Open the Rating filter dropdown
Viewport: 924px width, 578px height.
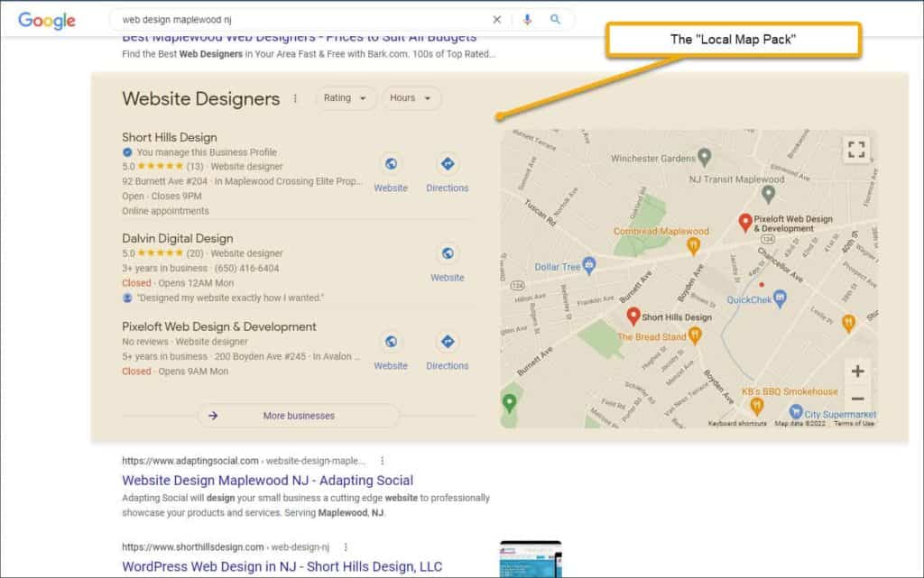pyautogui.click(x=345, y=98)
